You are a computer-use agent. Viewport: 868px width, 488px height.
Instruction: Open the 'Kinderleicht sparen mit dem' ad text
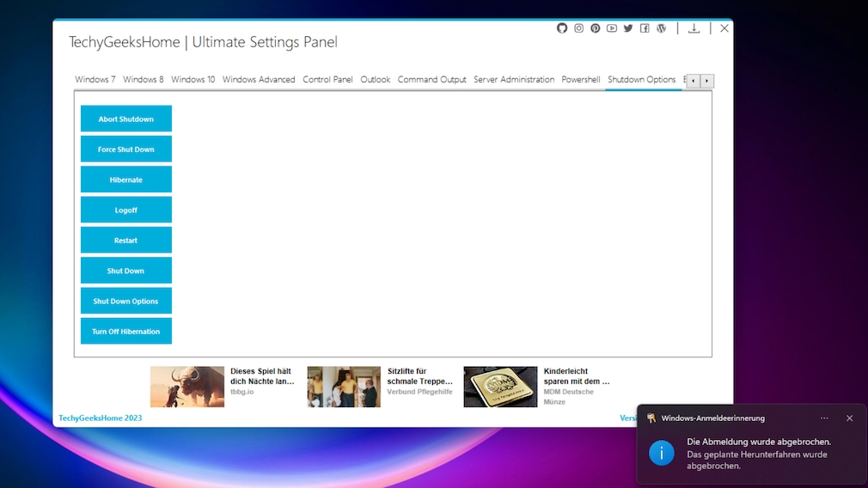577,376
